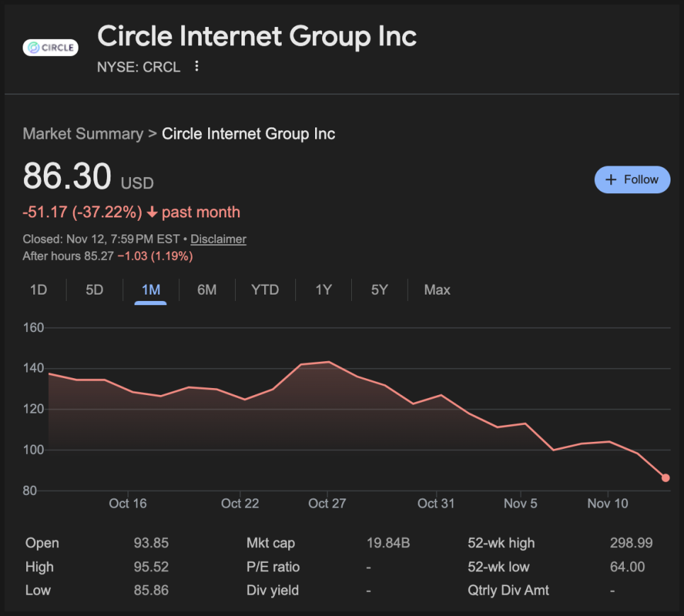The image size is (684, 616).
Task: Show the 5Y price chart
Action: (x=380, y=290)
